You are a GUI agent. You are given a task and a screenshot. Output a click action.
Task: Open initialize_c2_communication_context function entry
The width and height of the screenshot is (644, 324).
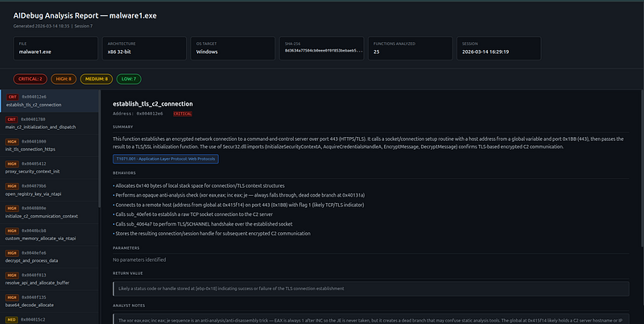(49, 212)
